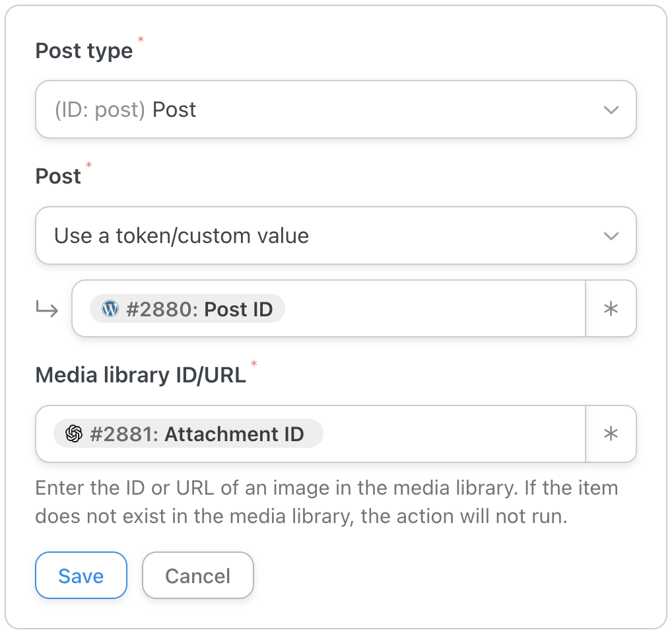
Task: Click the "Post type" field label
Action: pyautogui.click(x=84, y=51)
